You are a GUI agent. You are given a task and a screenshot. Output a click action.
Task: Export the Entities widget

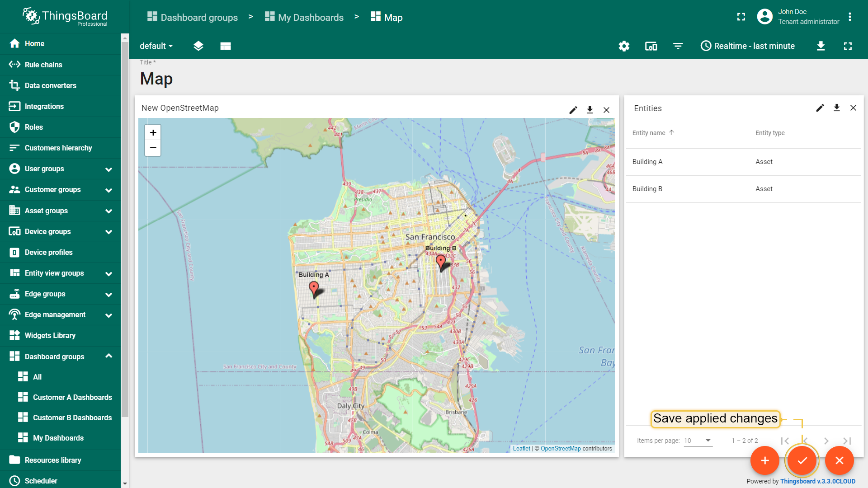pos(837,108)
